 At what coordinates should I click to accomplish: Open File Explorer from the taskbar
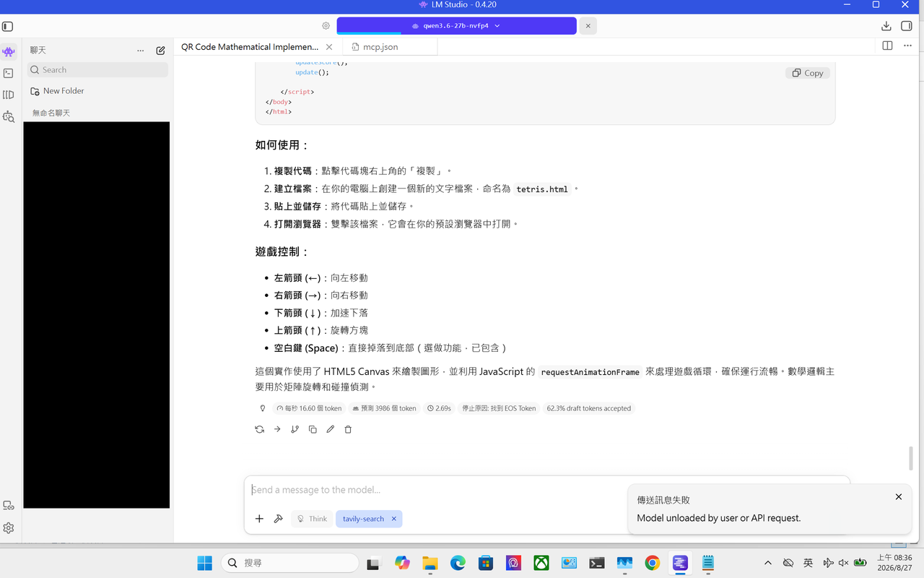click(x=430, y=563)
